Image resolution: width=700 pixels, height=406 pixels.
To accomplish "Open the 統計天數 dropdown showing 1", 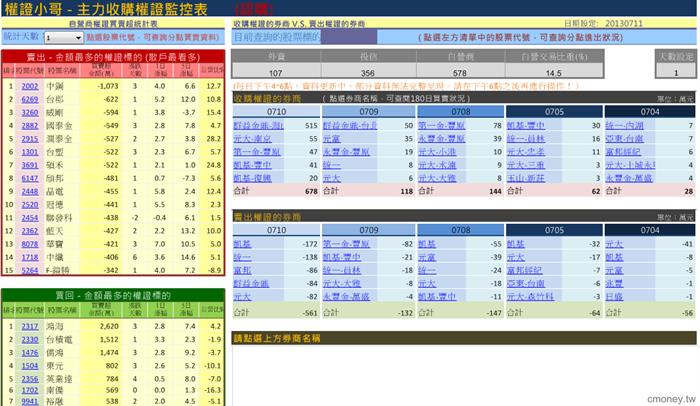I will 64,38.
